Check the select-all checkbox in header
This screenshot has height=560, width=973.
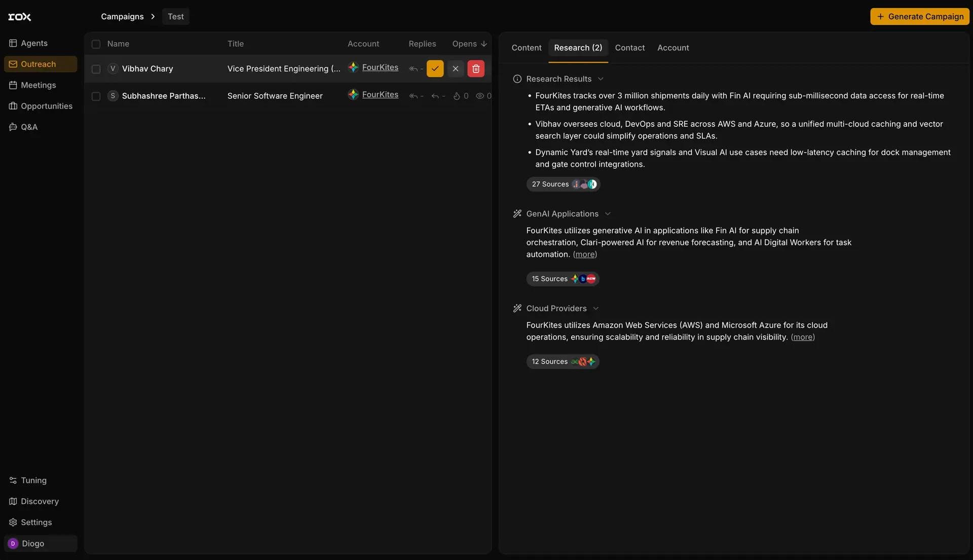pyautogui.click(x=96, y=44)
